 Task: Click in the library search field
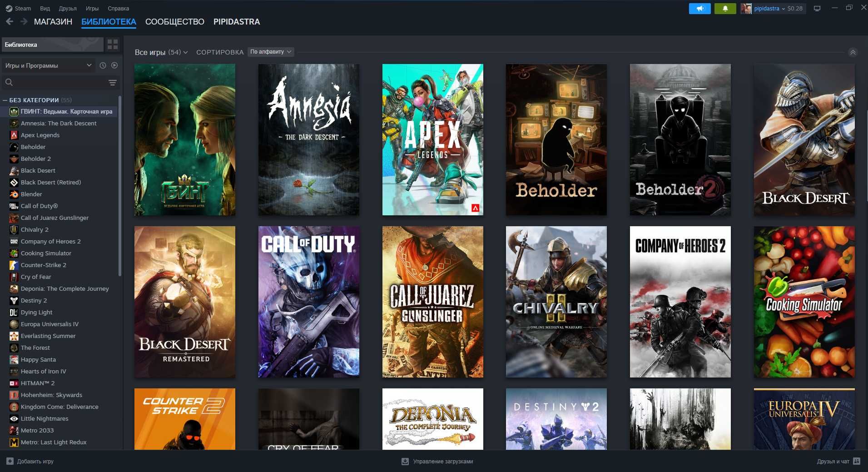(60, 82)
